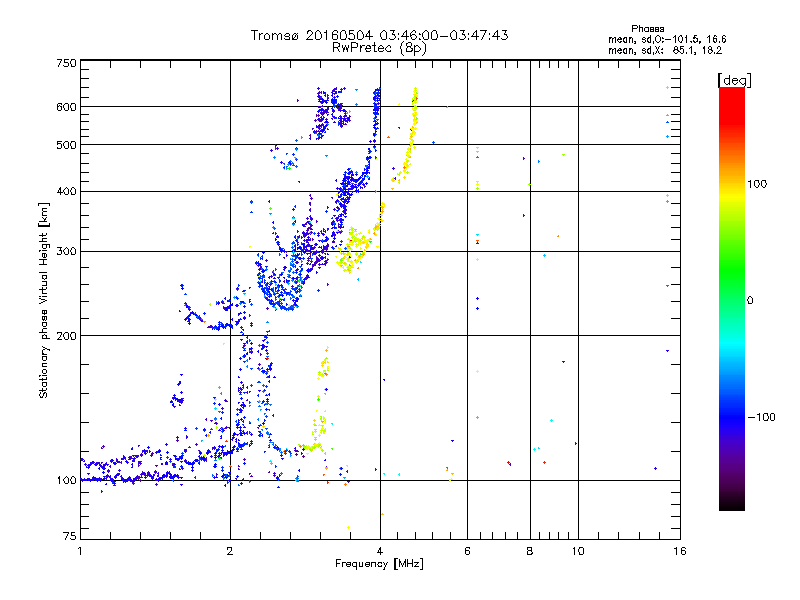The width and height of the screenshot is (800, 600).
Task: Click the 'Phases' heading text
Action: point(647,29)
